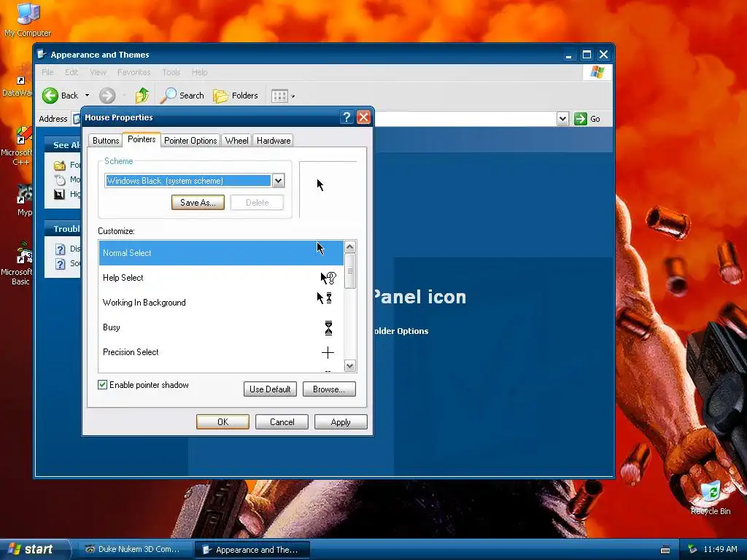Open the Views toolbar button
The height and width of the screenshot is (560, 747).
coord(279,96)
